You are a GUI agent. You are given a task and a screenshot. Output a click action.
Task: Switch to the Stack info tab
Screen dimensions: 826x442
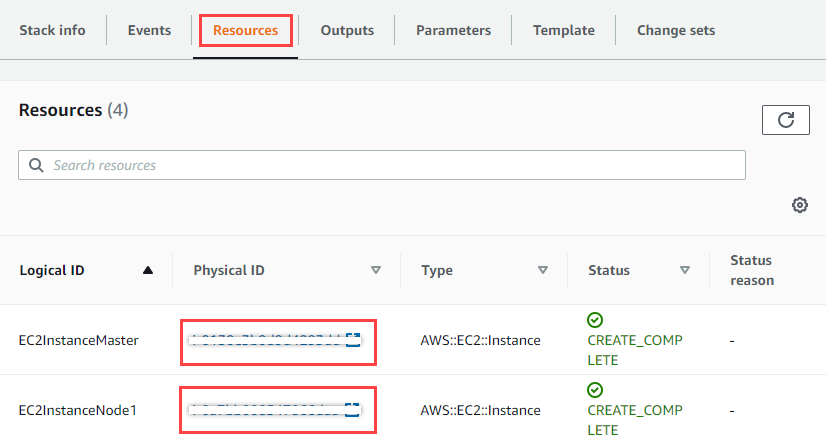pyautogui.click(x=52, y=30)
